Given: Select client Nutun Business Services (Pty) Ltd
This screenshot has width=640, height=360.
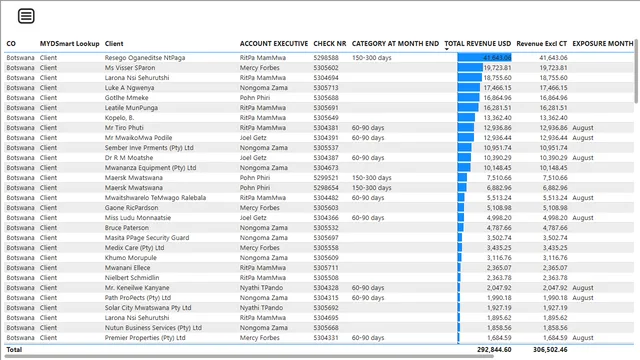Looking at the screenshot, I should (x=153, y=328).
